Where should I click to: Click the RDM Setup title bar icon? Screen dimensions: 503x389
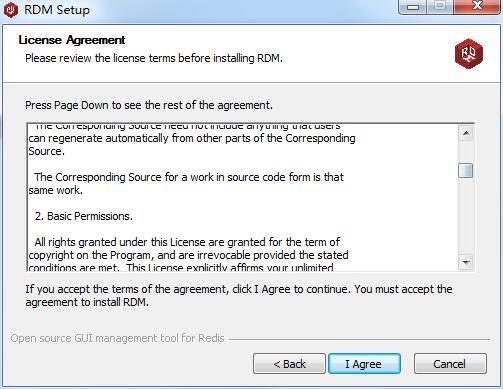[10, 9]
